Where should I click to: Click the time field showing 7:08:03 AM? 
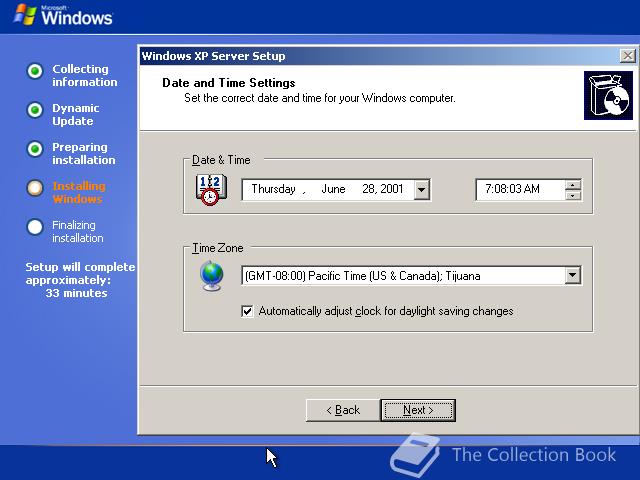click(x=520, y=189)
